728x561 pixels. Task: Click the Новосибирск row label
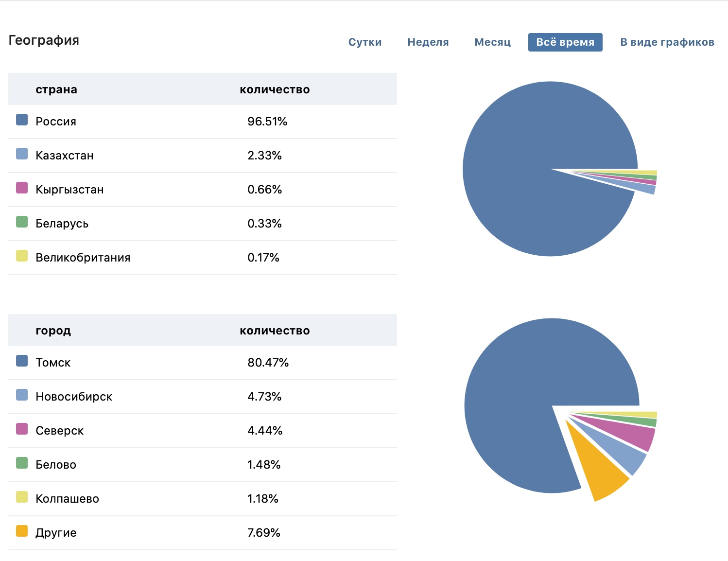pyautogui.click(x=74, y=397)
